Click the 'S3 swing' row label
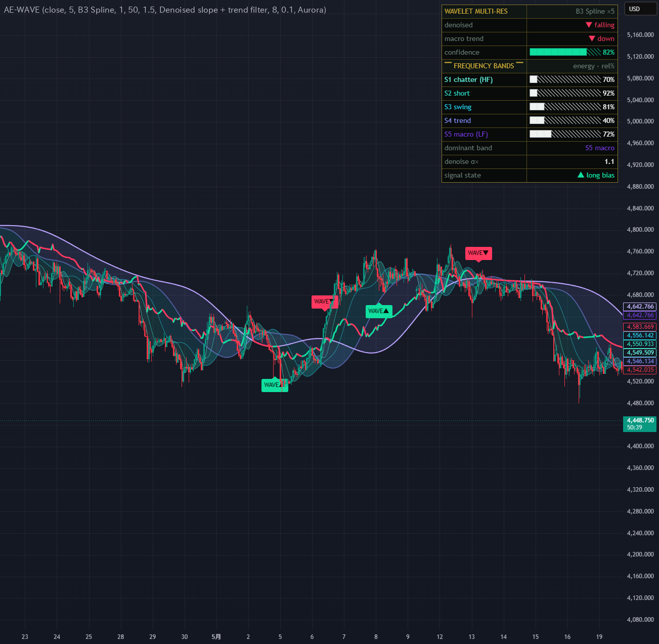Screen dimensions: 659x644 458,107
